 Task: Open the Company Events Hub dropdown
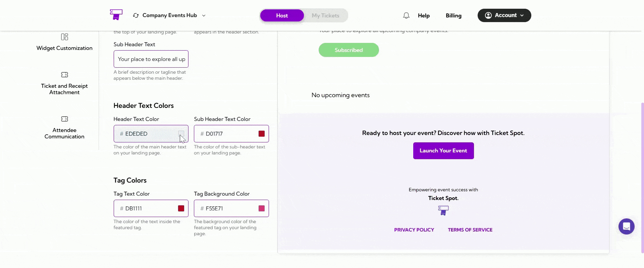(169, 15)
